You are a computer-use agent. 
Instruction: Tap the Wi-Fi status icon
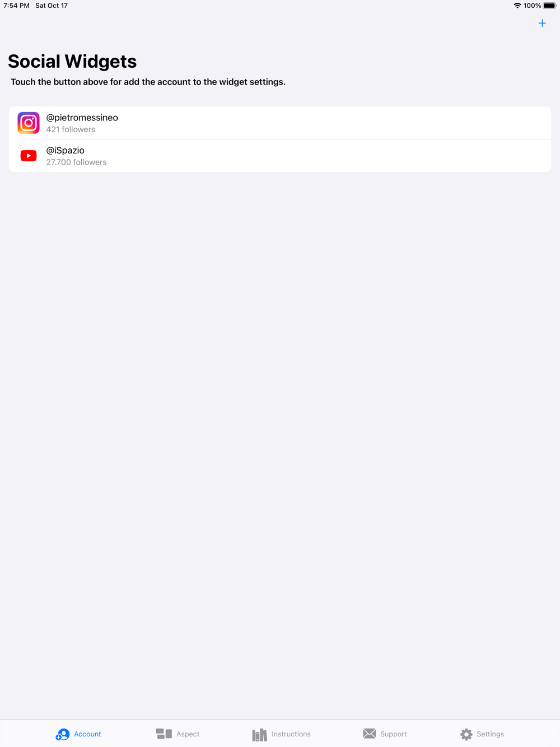point(517,6)
